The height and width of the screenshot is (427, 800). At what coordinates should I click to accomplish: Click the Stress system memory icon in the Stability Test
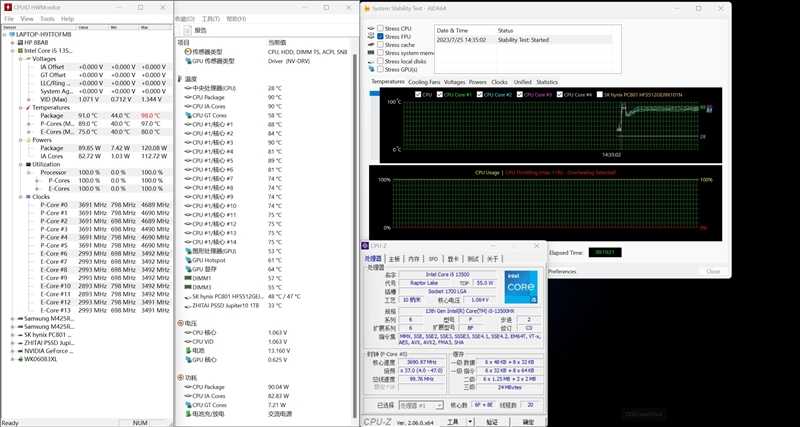[x=370, y=53]
